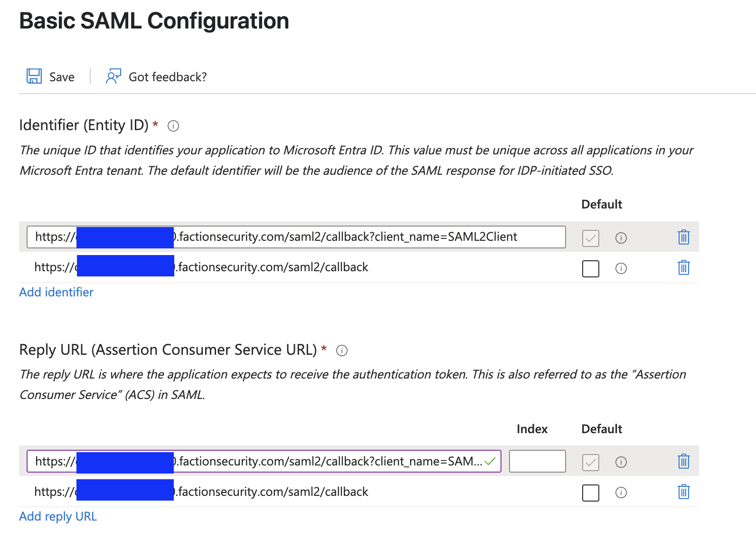Click the Got feedback person icon
The image size is (756, 550).
click(x=113, y=76)
